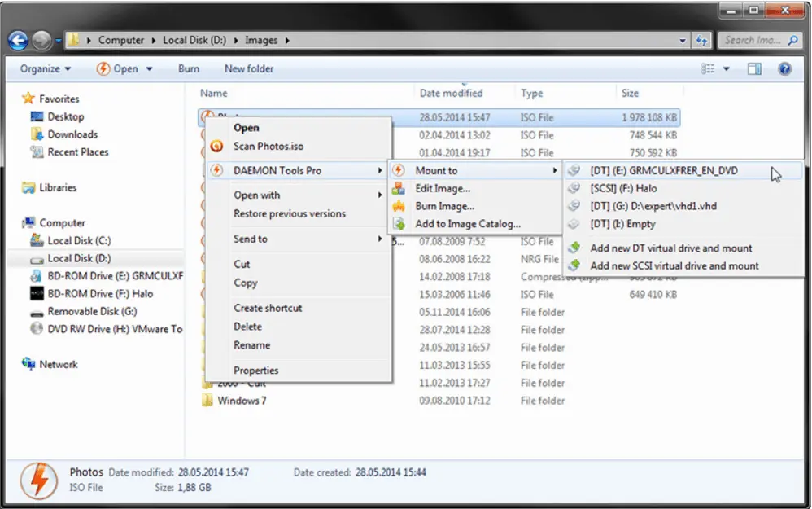Expand the Open button dropdown arrow
The width and height of the screenshot is (812, 509).
point(151,69)
